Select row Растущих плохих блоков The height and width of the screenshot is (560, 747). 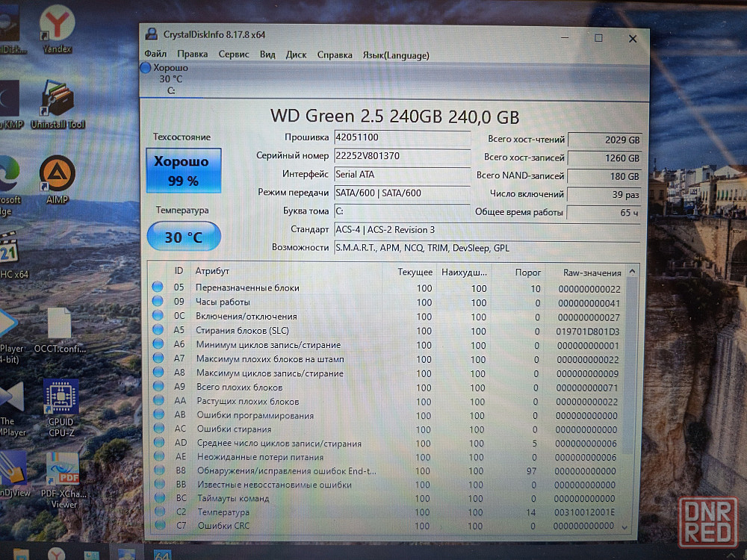386,402
